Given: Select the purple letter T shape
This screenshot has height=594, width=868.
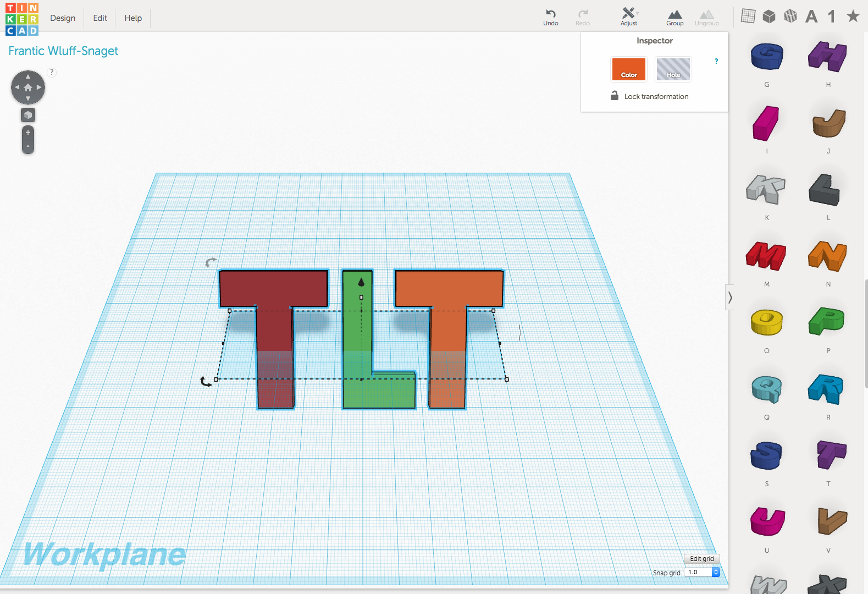Looking at the screenshot, I should pyautogui.click(x=831, y=455).
